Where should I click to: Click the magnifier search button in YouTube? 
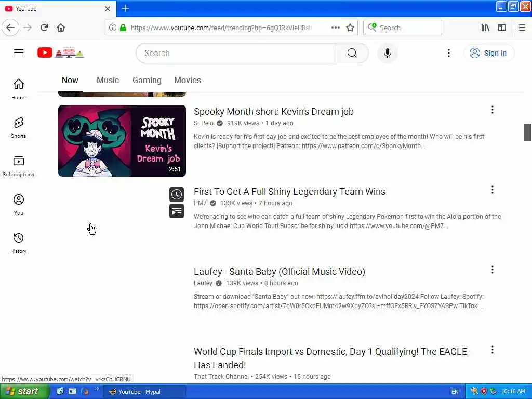tap(352, 53)
